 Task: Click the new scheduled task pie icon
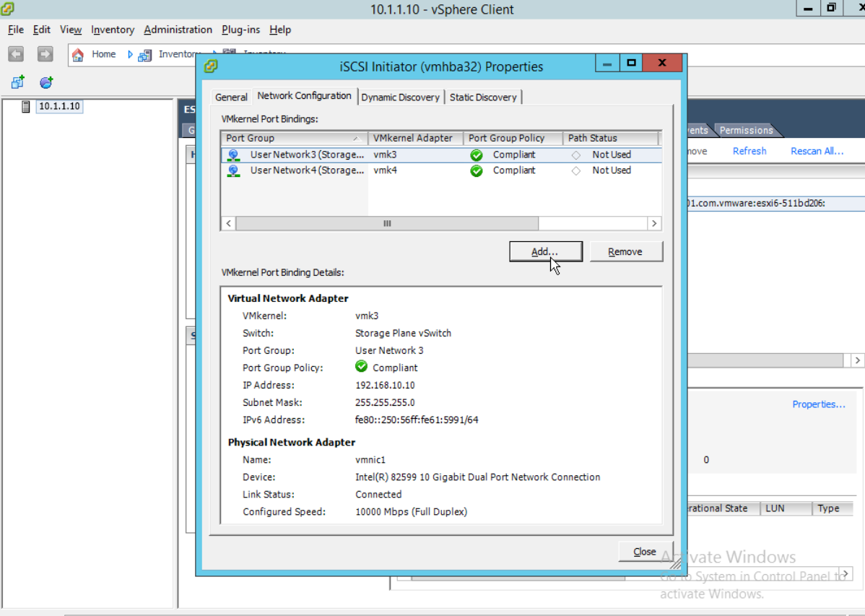[x=45, y=82]
